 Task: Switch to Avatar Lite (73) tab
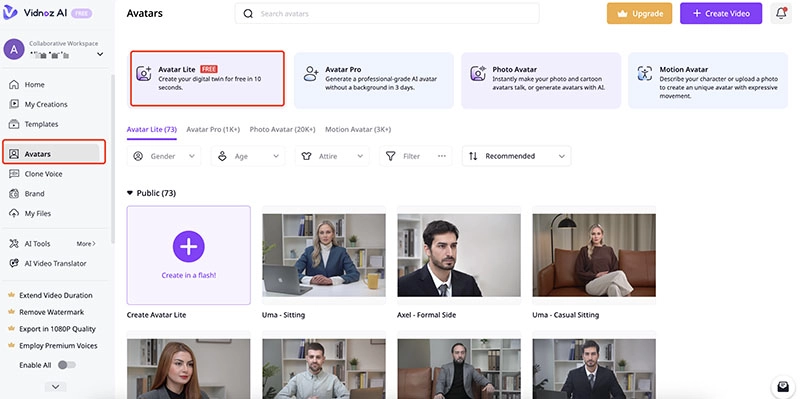152,130
